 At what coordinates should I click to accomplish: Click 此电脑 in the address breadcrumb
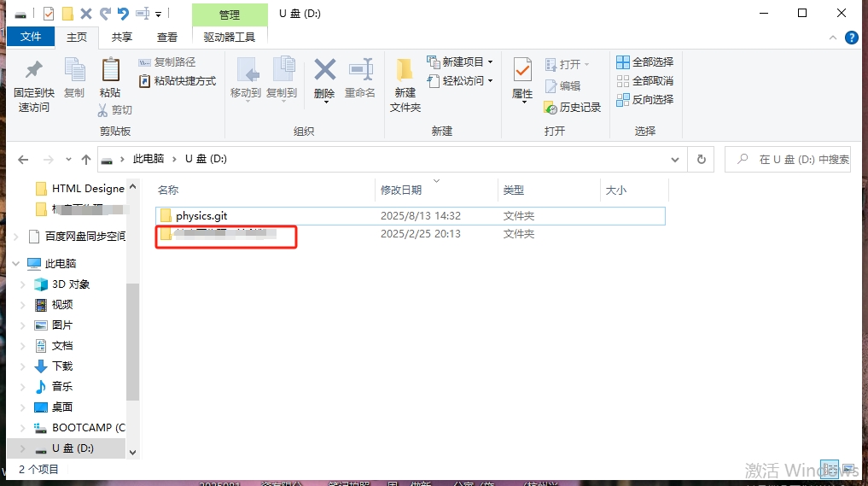[x=149, y=159]
